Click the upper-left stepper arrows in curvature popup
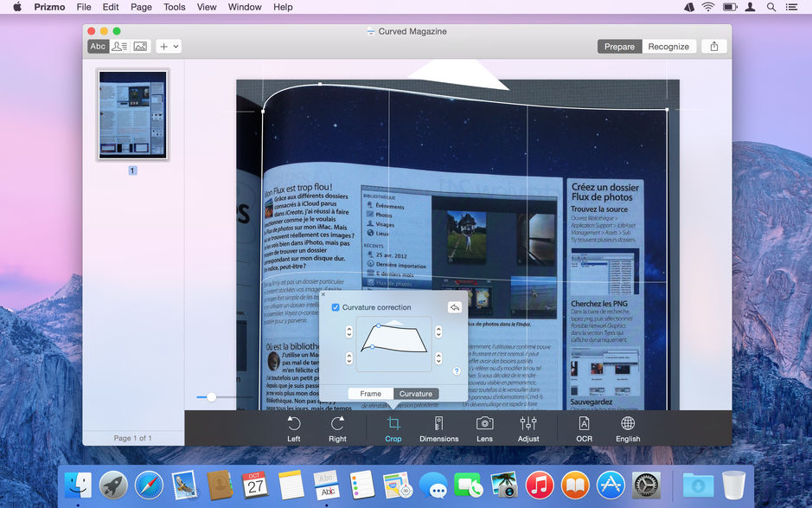This screenshot has height=508, width=812. pyautogui.click(x=348, y=331)
